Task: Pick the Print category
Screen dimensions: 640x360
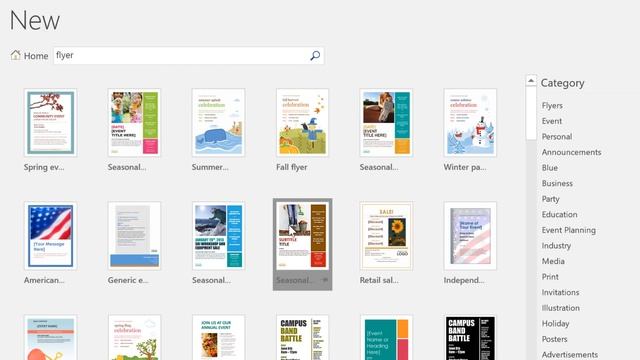Action: click(x=550, y=277)
